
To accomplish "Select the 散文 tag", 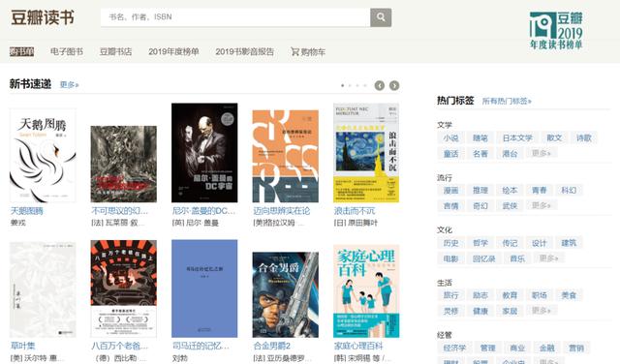I will point(554,137).
